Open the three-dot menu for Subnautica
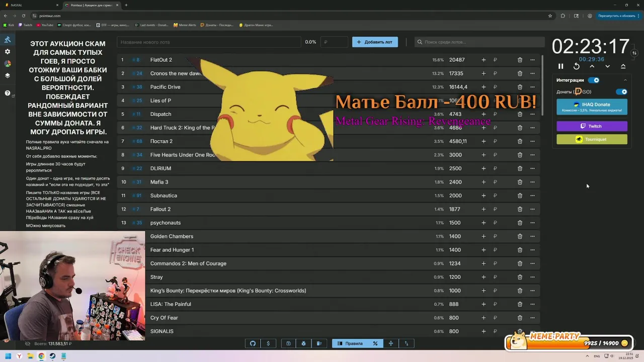 (532, 196)
